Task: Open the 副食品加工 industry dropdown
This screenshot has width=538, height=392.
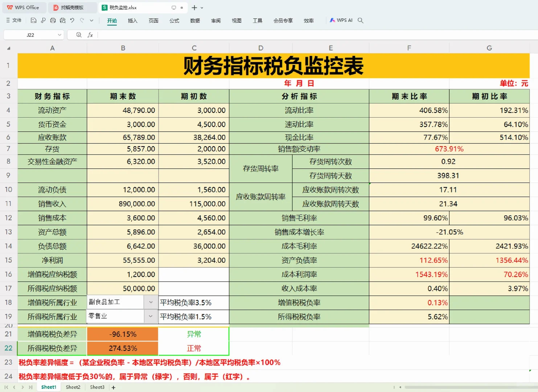Action: [x=150, y=302]
